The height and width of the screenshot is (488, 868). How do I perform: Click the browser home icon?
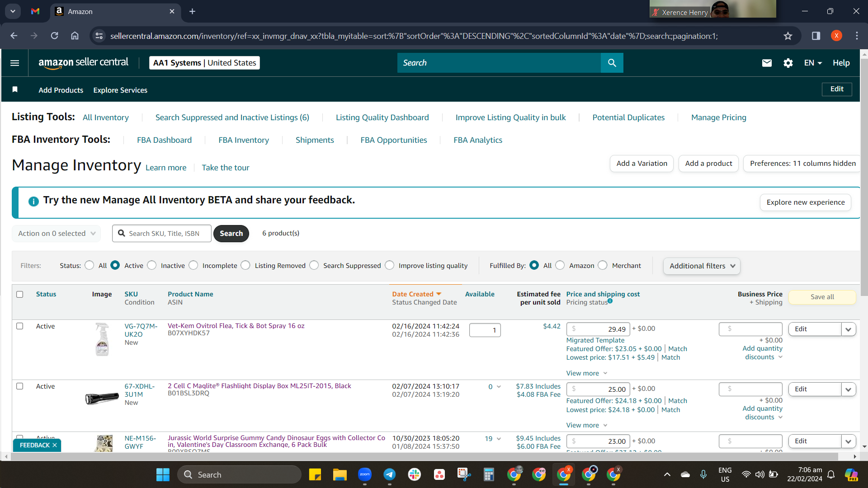tap(75, 36)
